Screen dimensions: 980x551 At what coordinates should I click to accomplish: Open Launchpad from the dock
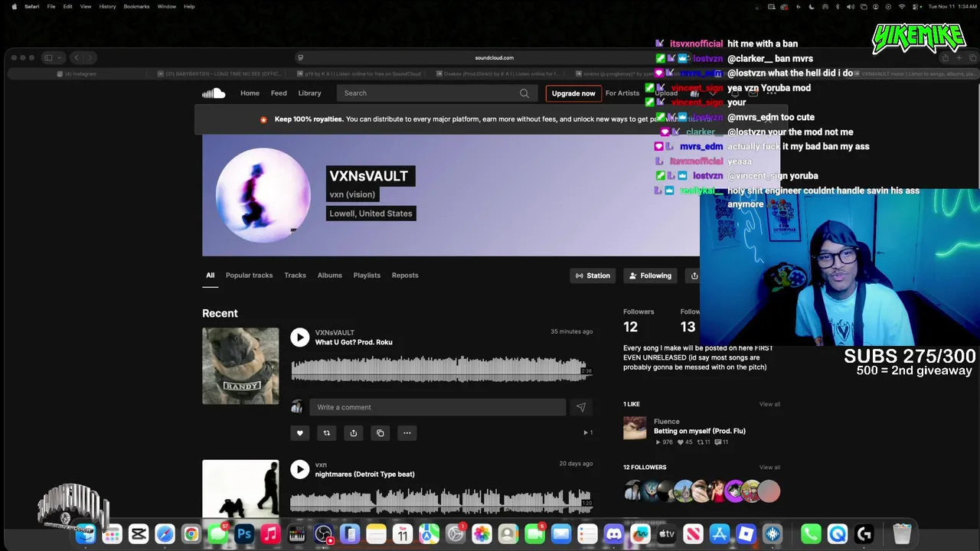coord(112,533)
